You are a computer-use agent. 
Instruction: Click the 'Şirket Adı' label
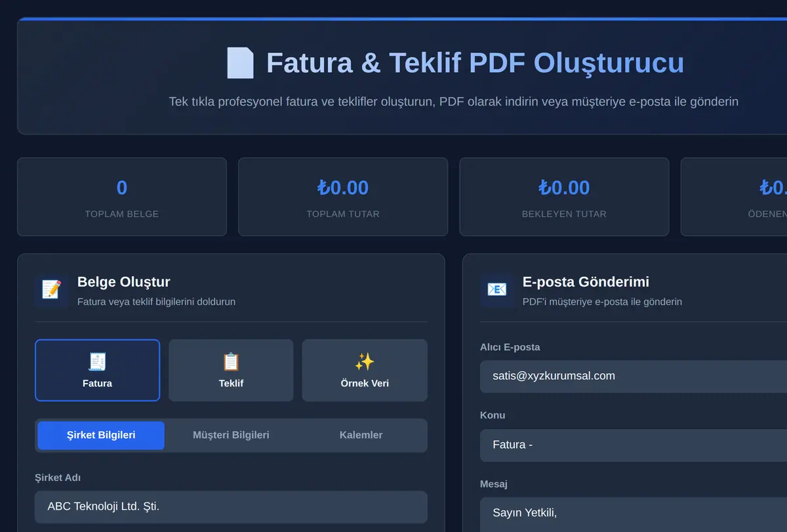pos(58,478)
